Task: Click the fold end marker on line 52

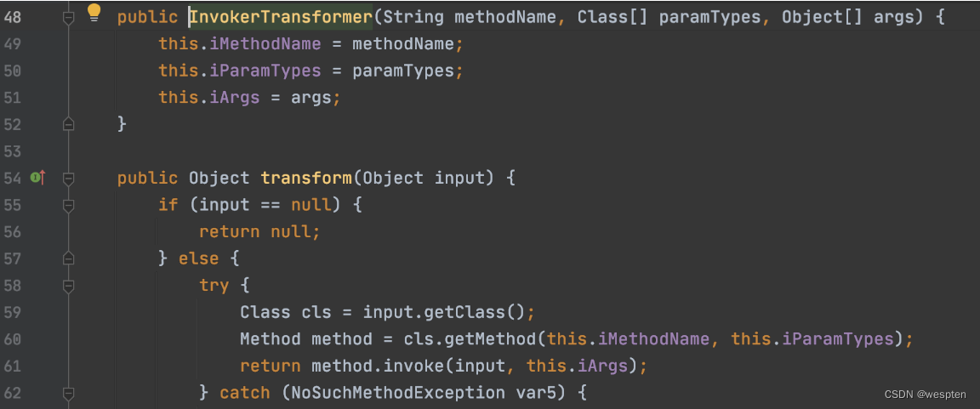Action: [69, 124]
